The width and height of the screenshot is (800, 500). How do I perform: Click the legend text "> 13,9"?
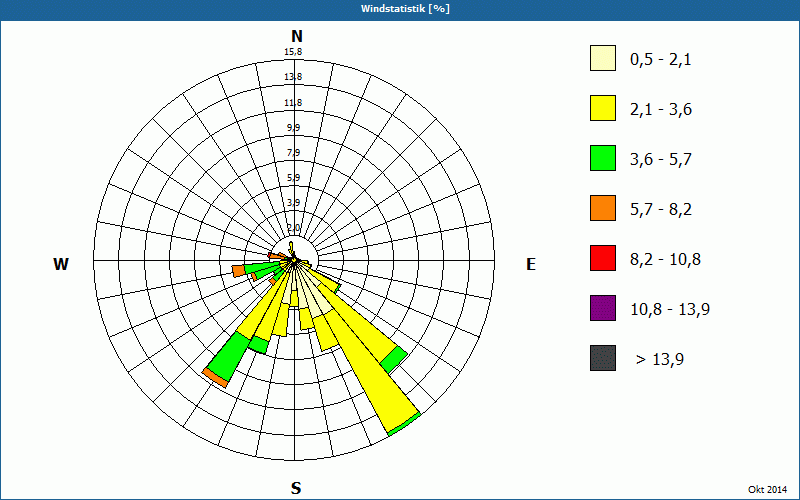660,360
